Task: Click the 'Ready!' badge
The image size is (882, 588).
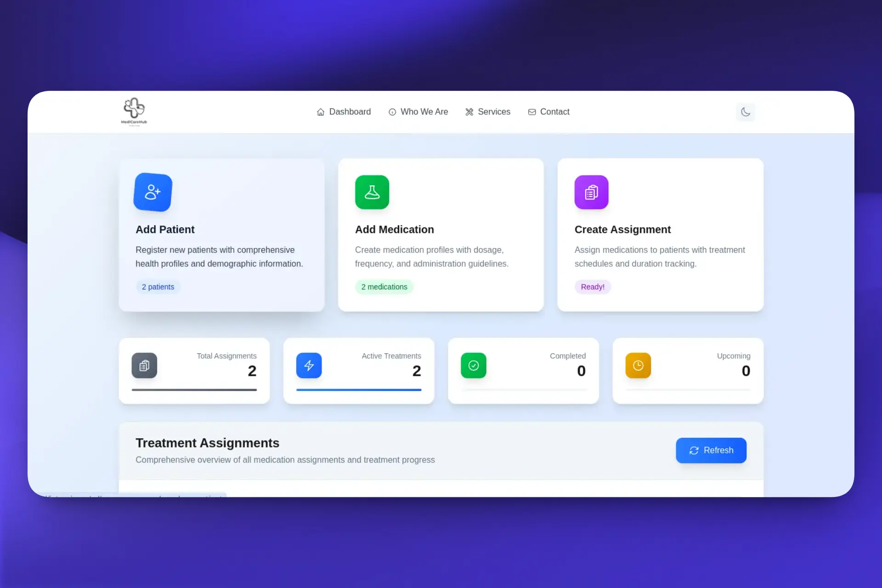Action: [593, 287]
